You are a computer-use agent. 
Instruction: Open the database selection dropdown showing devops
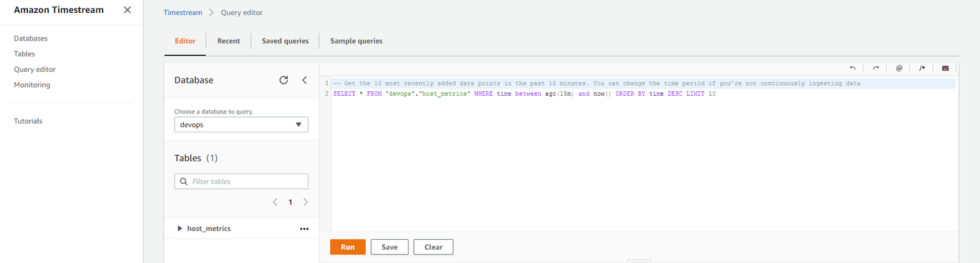pos(241,124)
